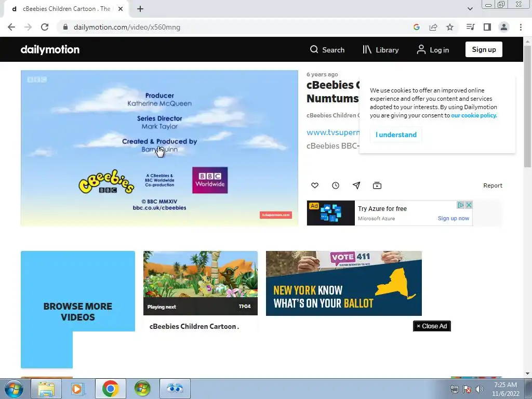Viewport: 532px width, 399px height.
Task: Click the Vote 411 New York banner ad
Action: point(344,283)
